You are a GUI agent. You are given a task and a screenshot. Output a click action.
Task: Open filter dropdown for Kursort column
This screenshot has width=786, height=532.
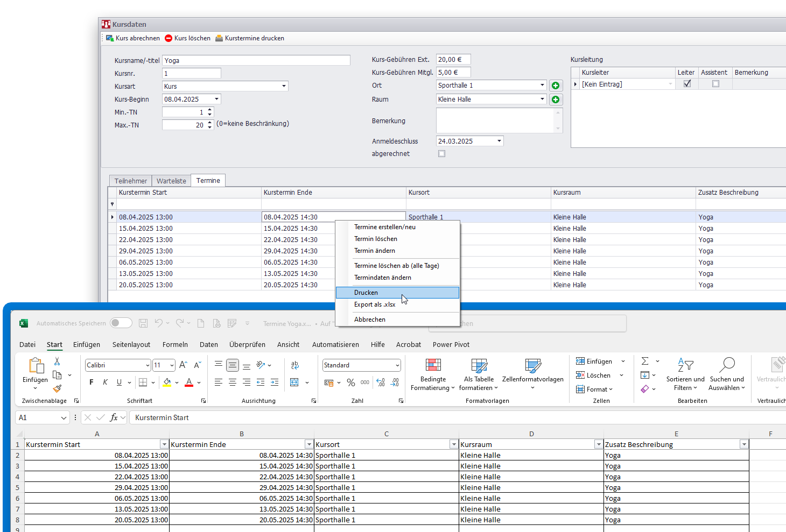[x=454, y=444]
